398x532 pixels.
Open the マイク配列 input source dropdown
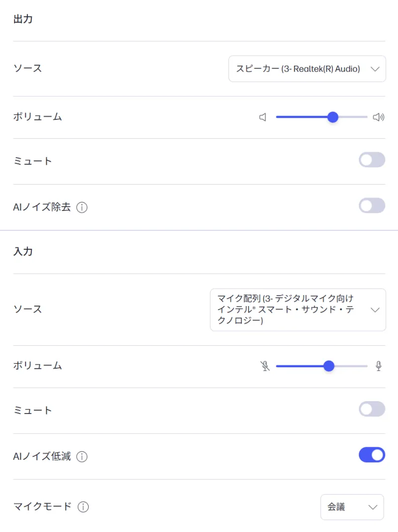pyautogui.click(x=298, y=310)
